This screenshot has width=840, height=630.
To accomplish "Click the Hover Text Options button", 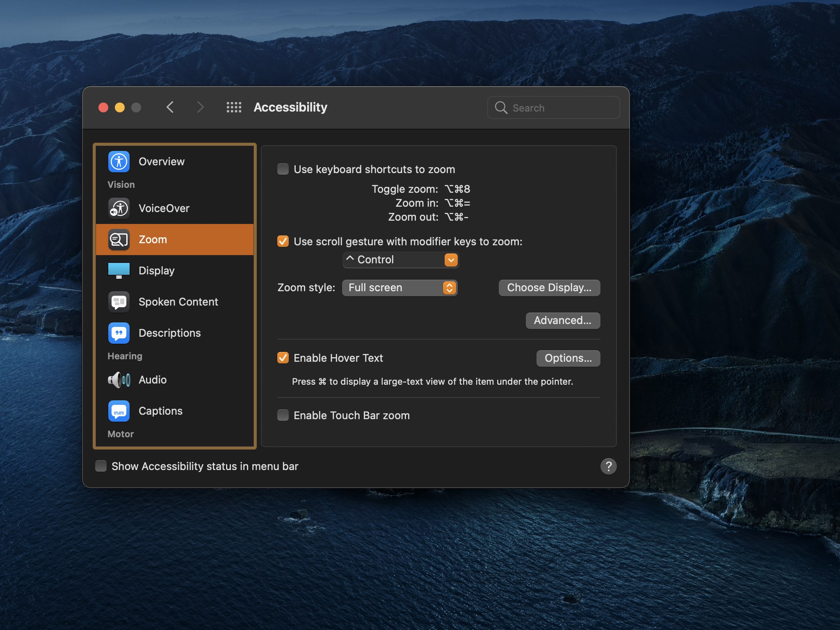I will 568,357.
